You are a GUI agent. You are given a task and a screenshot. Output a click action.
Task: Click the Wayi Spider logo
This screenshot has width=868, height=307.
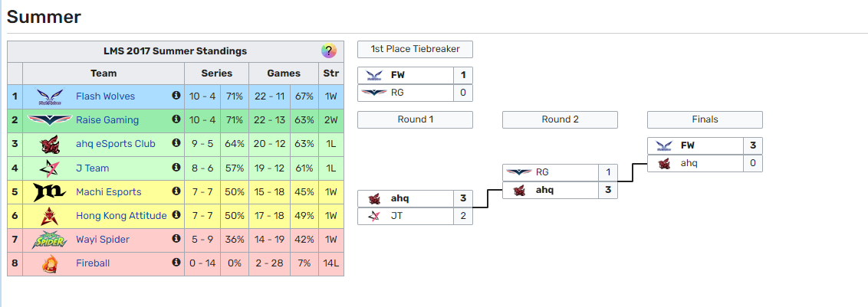click(50, 240)
